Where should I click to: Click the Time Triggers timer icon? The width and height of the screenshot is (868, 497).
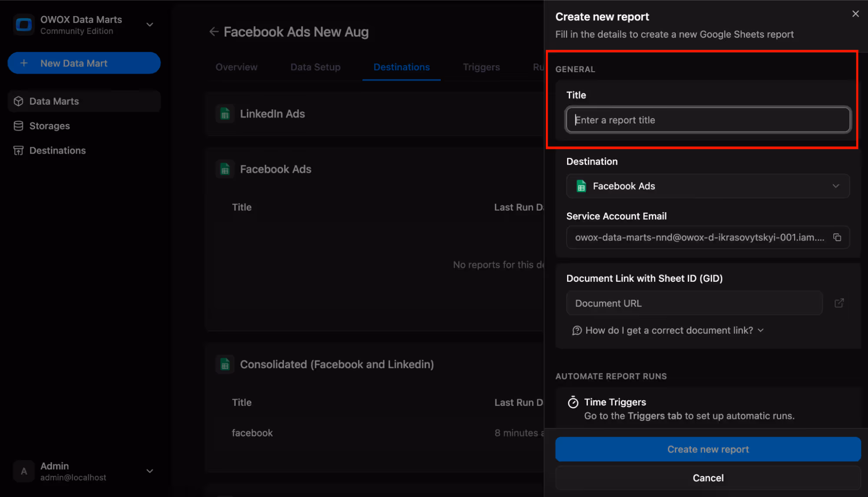coord(573,402)
